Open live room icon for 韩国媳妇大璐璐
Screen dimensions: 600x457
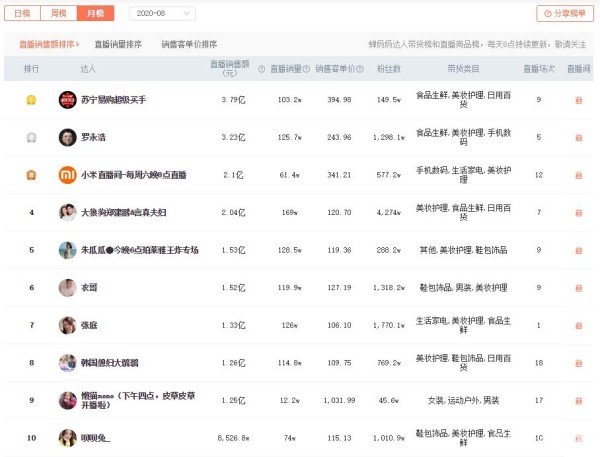[579, 363]
